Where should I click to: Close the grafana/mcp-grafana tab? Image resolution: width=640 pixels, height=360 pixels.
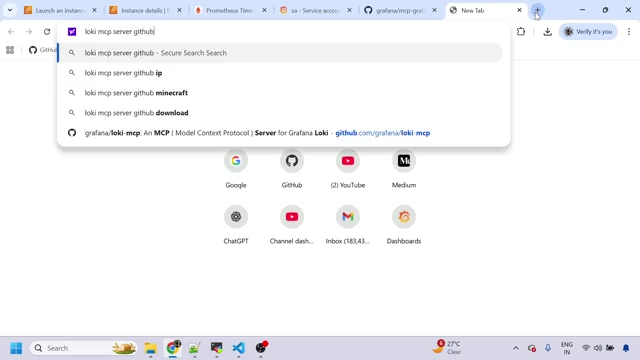pos(434,10)
